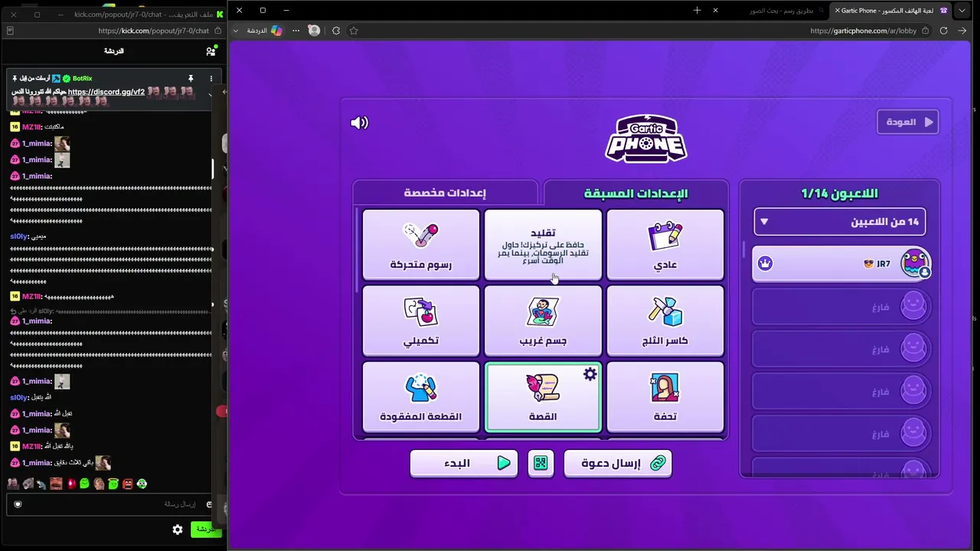The width and height of the screenshot is (980, 551).
Task: Click the Kick chat message input field
Action: [111, 504]
